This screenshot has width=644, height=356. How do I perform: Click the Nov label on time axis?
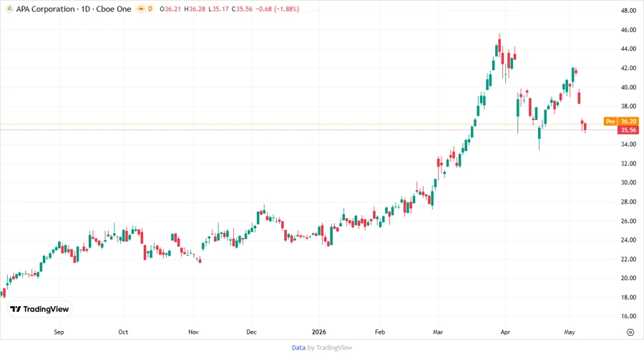[193, 332]
